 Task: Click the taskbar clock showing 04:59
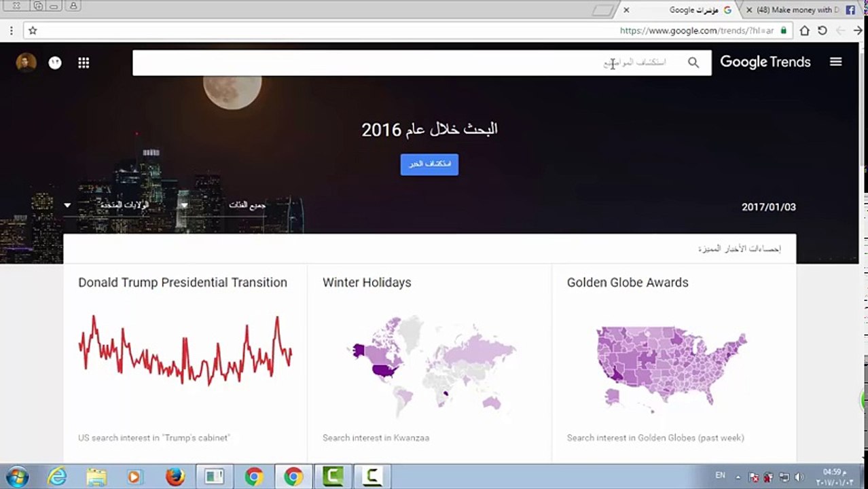[835, 477]
